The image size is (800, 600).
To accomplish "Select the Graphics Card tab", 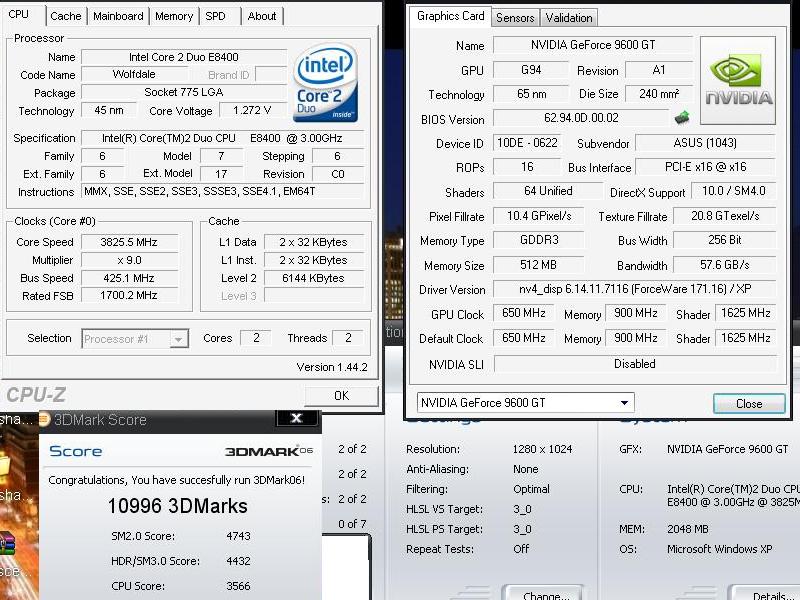I will (x=451, y=16).
